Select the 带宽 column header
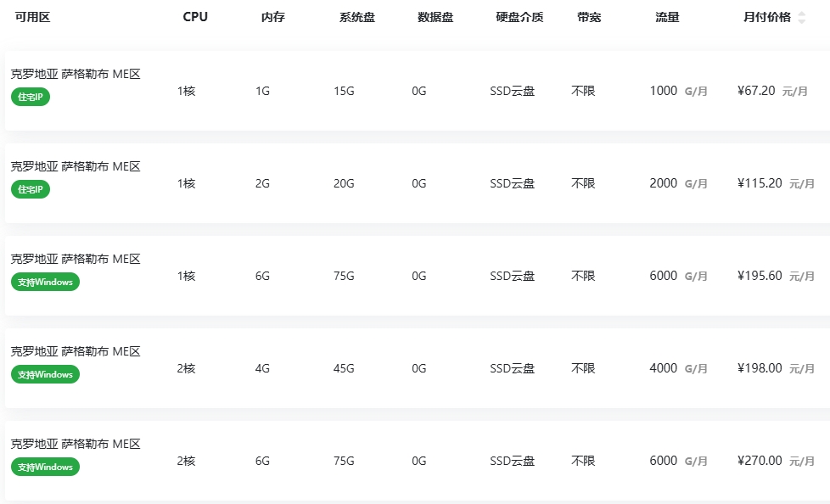The width and height of the screenshot is (830, 504). click(588, 17)
